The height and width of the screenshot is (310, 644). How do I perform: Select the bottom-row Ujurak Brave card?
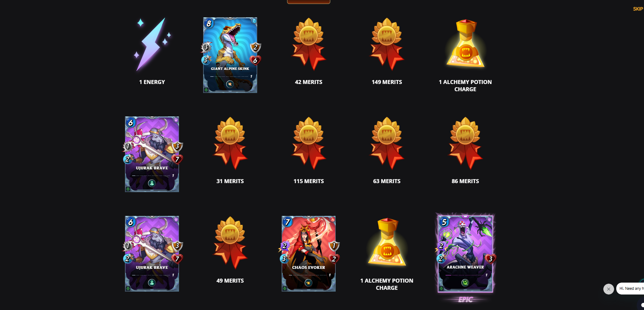pyautogui.click(x=152, y=253)
